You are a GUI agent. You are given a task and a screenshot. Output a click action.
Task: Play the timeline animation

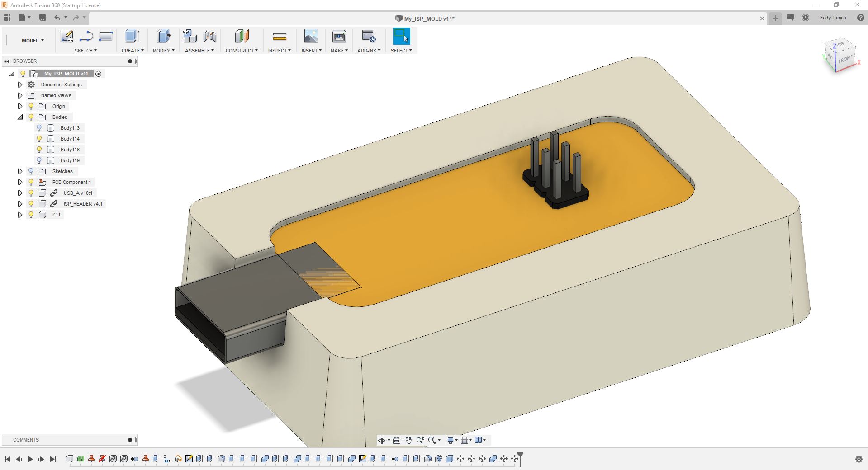[x=30, y=459]
